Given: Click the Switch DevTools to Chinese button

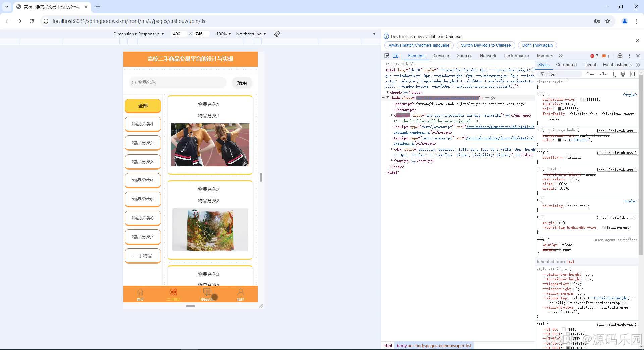Looking at the screenshot, I should [485, 45].
